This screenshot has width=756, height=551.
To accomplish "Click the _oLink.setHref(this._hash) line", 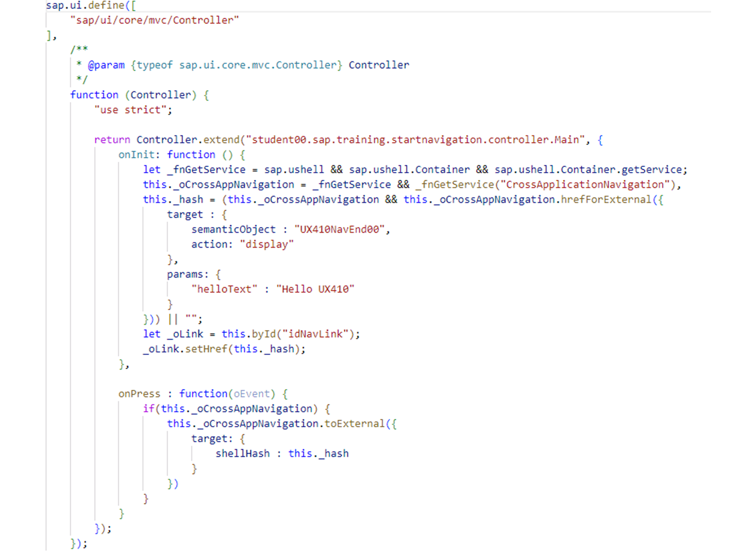I will pos(224,349).
